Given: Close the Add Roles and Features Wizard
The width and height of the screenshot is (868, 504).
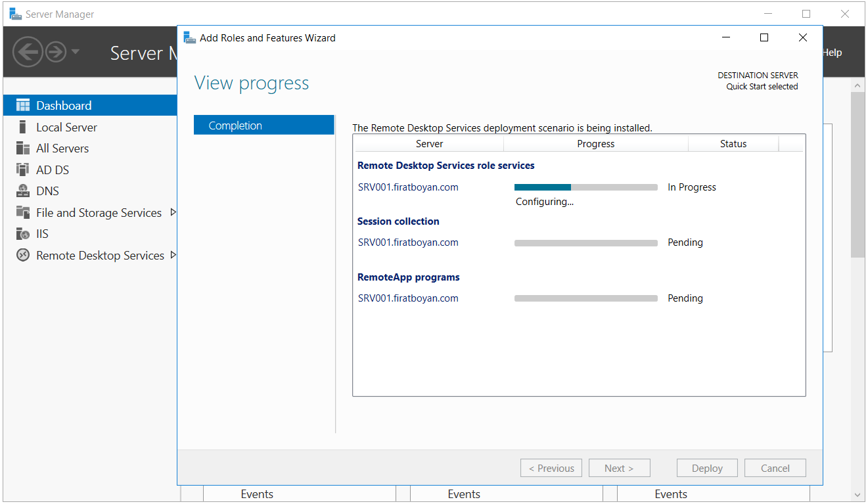Looking at the screenshot, I should [x=802, y=37].
